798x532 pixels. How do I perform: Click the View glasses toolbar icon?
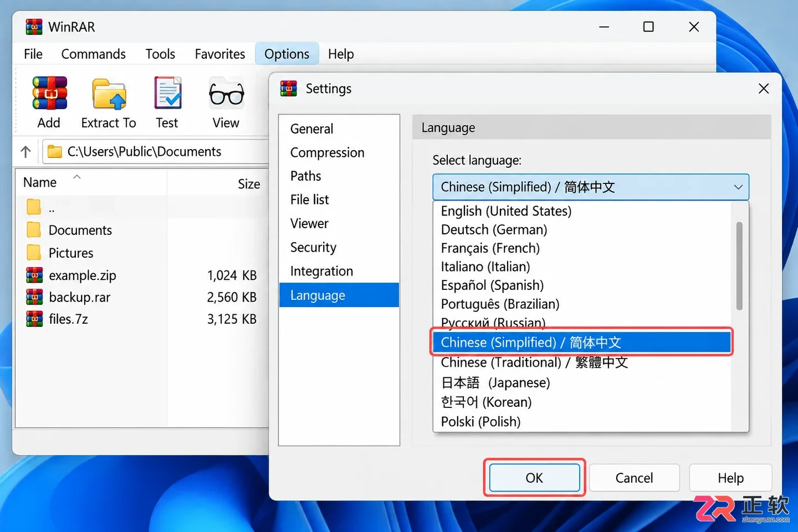[x=226, y=94]
